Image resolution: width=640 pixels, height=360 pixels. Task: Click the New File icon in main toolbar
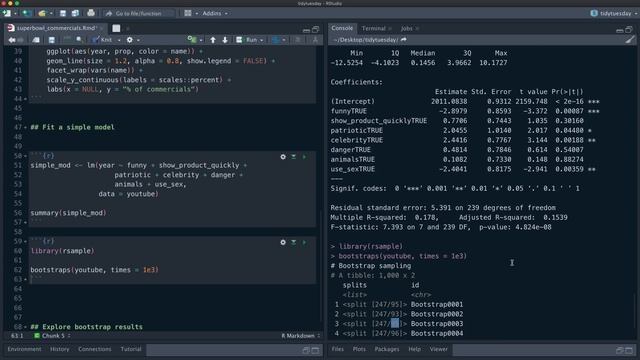6,13
